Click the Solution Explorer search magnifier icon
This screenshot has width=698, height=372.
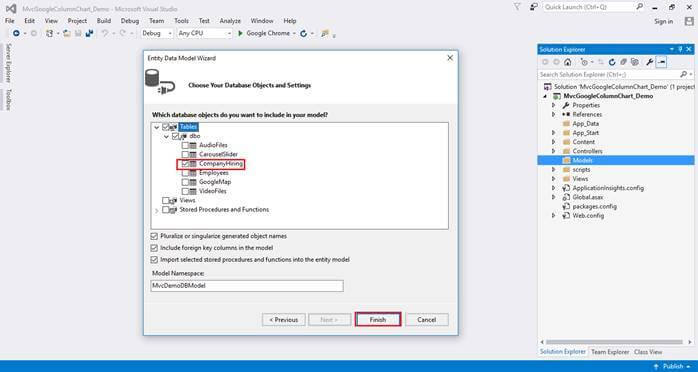[x=683, y=74]
